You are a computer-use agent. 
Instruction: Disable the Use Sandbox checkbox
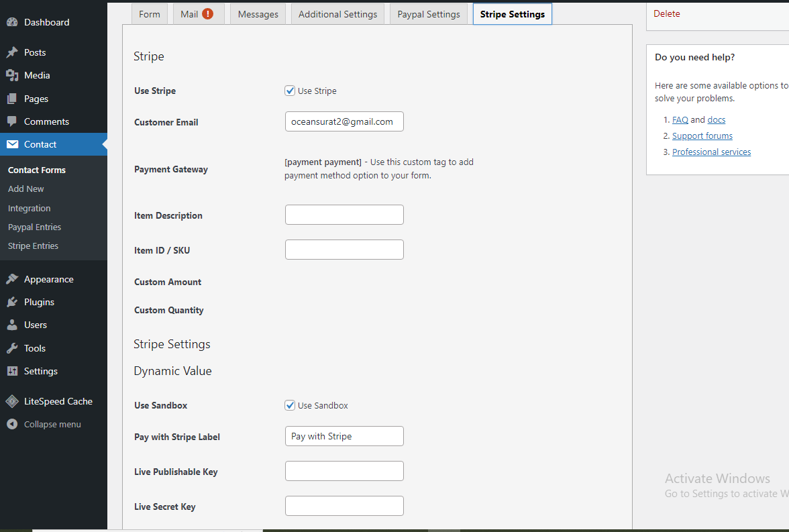(289, 405)
